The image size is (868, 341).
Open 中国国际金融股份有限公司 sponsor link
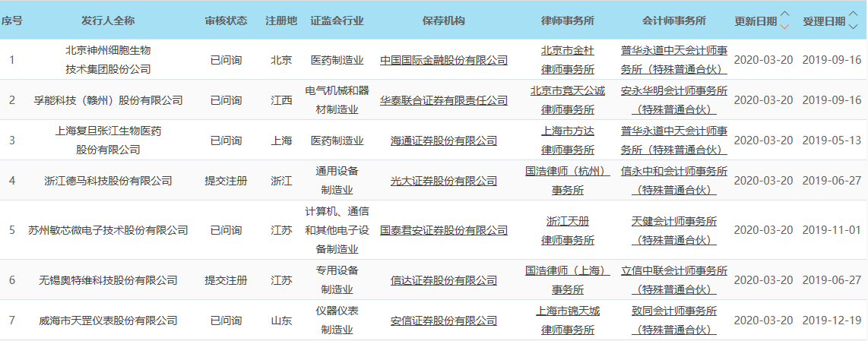coord(443,60)
